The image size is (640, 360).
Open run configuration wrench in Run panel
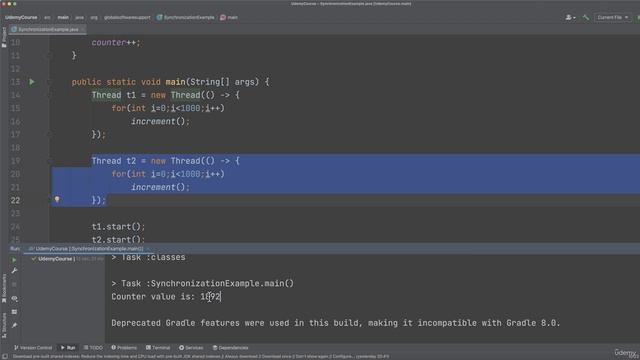pos(14,271)
